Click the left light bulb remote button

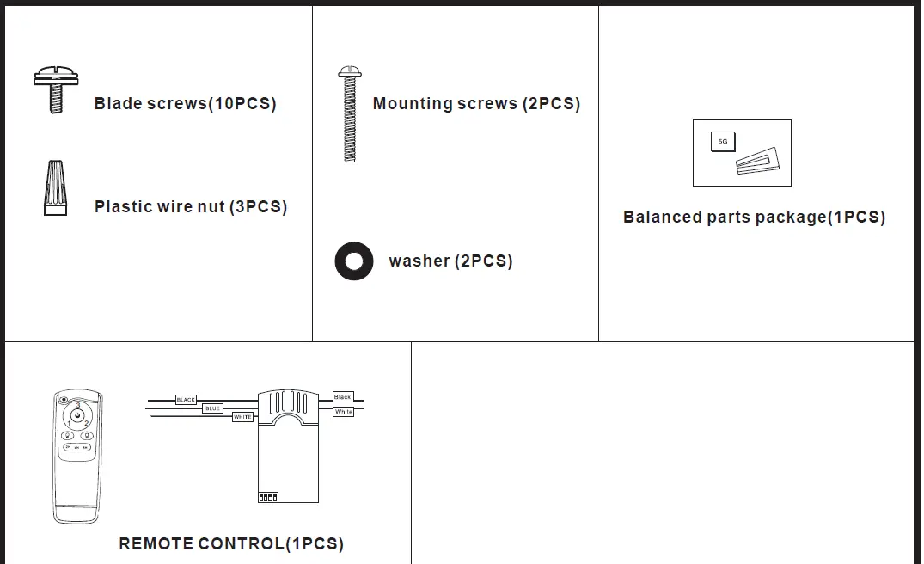coord(67,435)
